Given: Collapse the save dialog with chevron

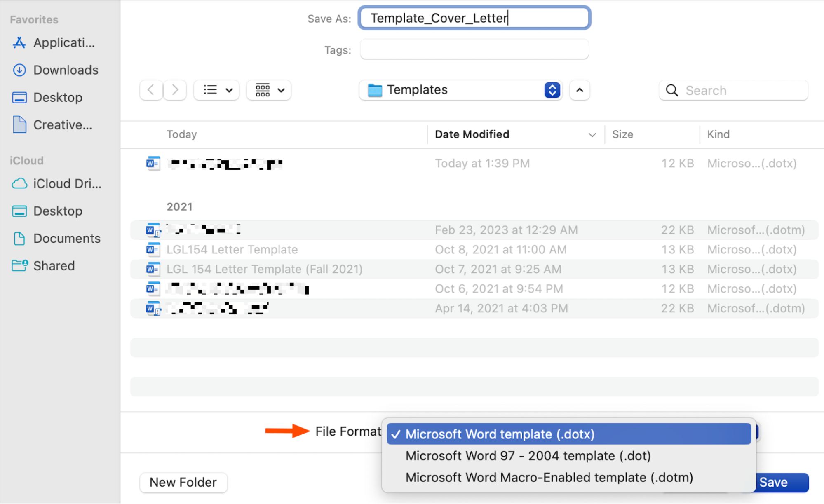Looking at the screenshot, I should (x=580, y=90).
